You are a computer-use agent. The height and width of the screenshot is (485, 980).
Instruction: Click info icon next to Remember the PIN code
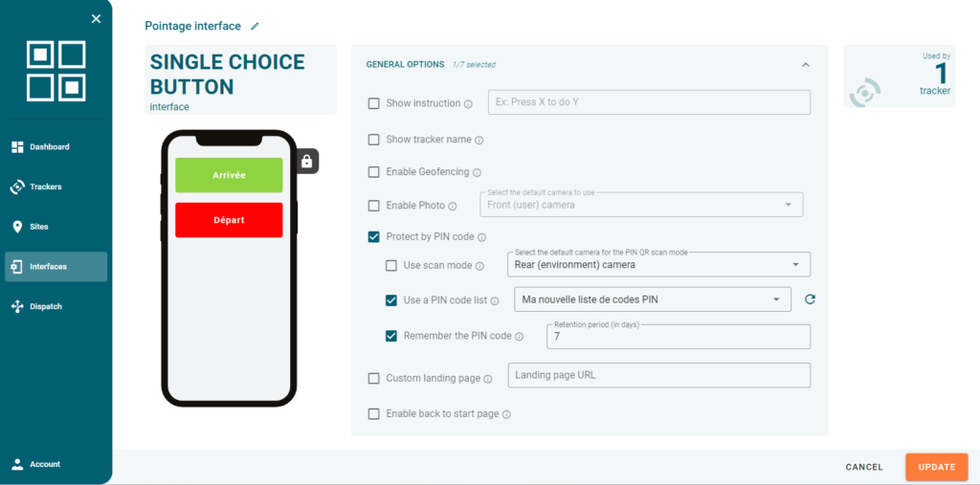point(520,337)
